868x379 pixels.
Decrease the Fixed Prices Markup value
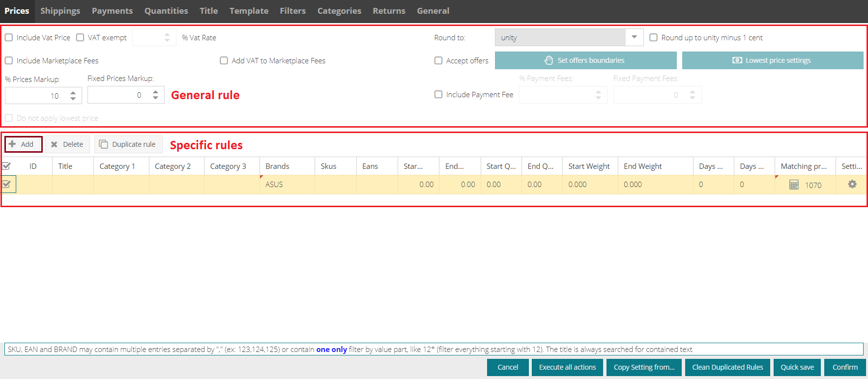pyautogui.click(x=156, y=98)
